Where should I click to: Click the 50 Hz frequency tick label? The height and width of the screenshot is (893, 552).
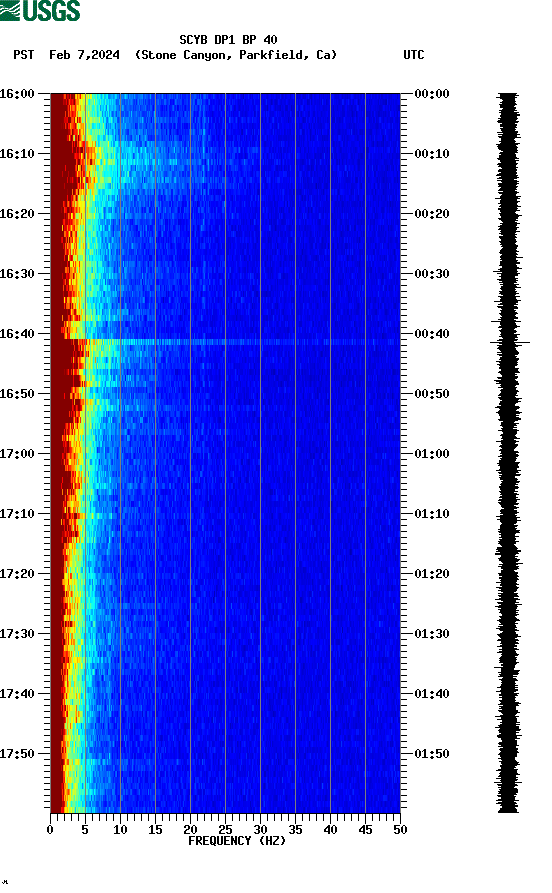tap(400, 830)
